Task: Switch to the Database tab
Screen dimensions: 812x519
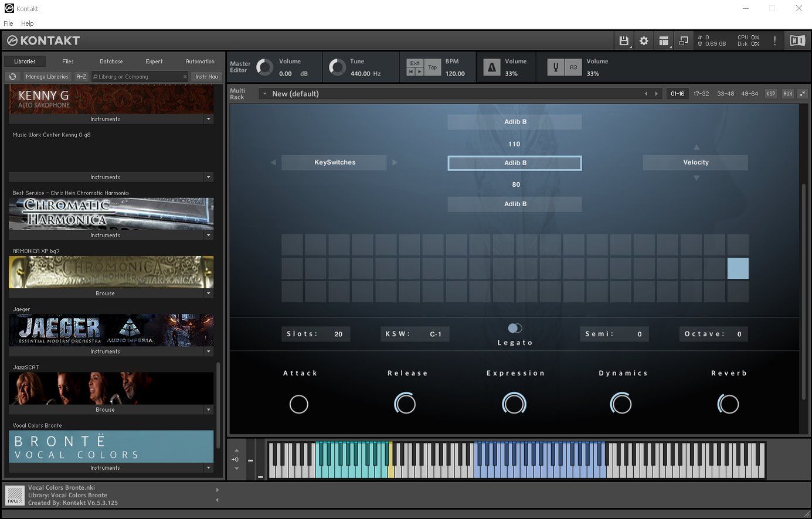Action: pos(111,62)
